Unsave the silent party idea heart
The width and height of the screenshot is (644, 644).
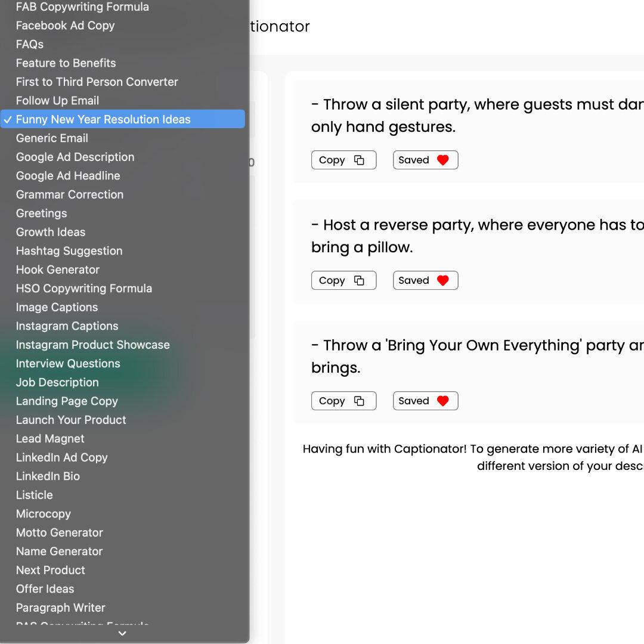point(442,160)
